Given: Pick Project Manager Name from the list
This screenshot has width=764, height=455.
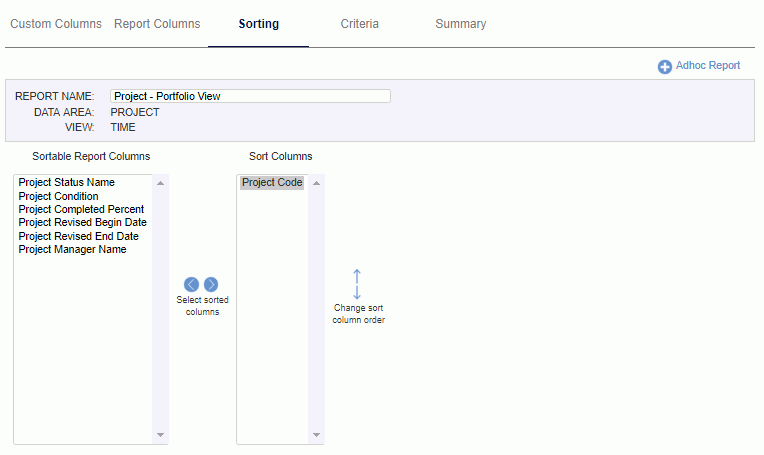Looking at the screenshot, I should 73,249.
